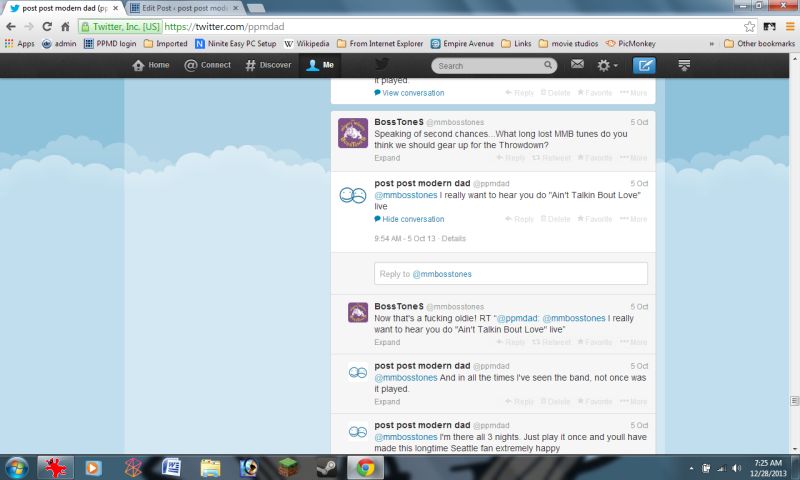Click browser Forward arrow
The width and height of the screenshot is (800, 480).
29,27
